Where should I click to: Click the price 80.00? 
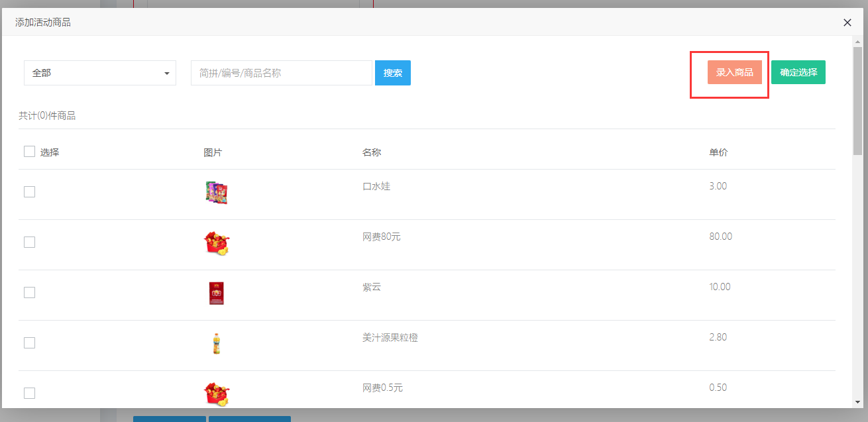(x=720, y=237)
